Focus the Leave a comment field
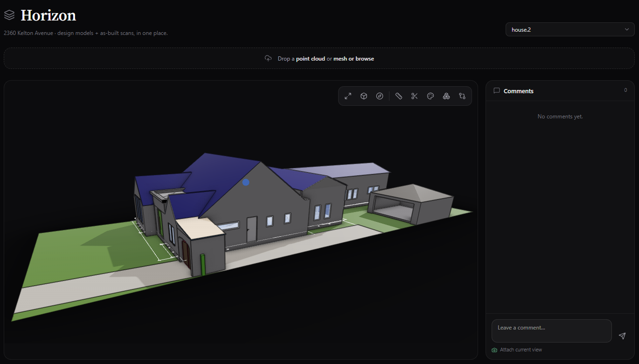 coord(552,331)
